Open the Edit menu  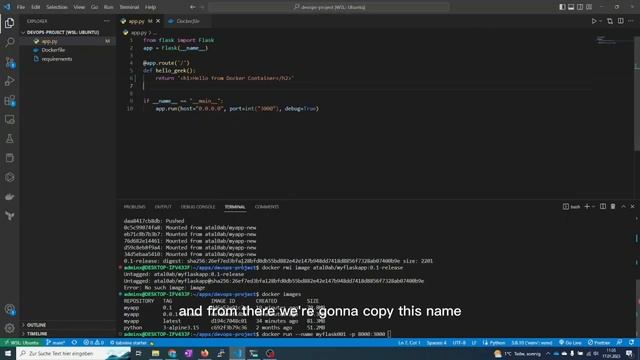pyautogui.click(x=36, y=7)
